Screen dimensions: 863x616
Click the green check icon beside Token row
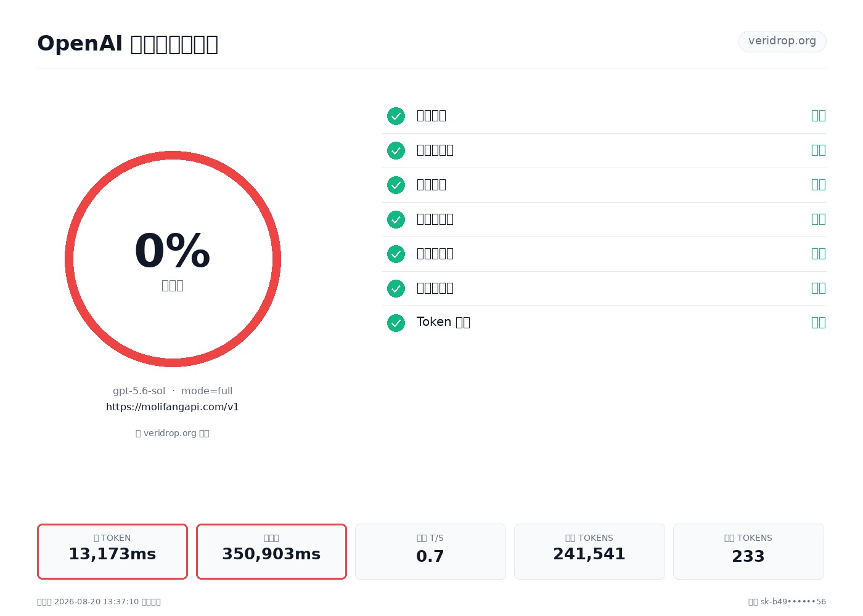coord(396,323)
